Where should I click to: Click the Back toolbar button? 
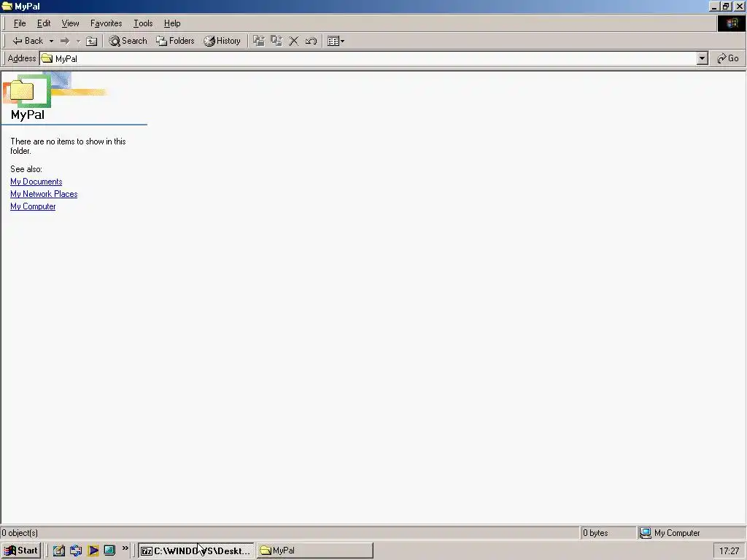pos(28,41)
